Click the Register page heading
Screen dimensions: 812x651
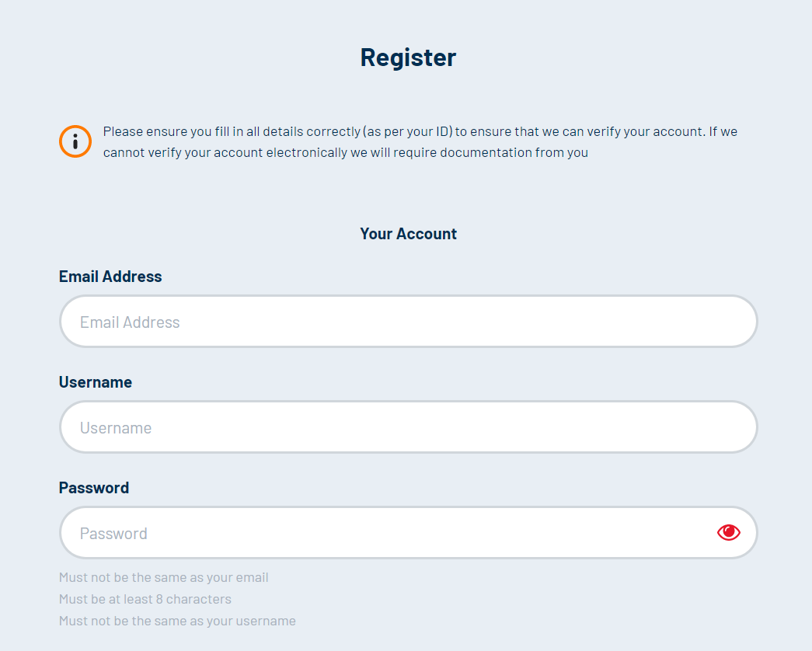408,57
